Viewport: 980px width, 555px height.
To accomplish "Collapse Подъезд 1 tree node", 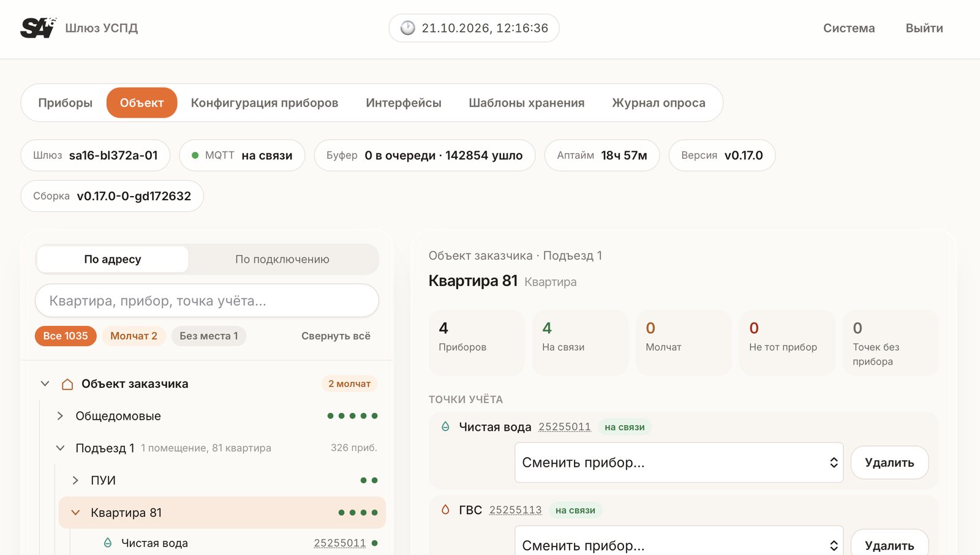I will pyautogui.click(x=60, y=448).
